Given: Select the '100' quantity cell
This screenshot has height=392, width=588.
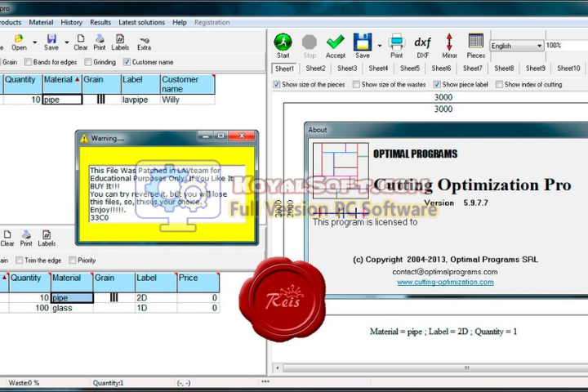Looking at the screenshot, I should point(29,308).
